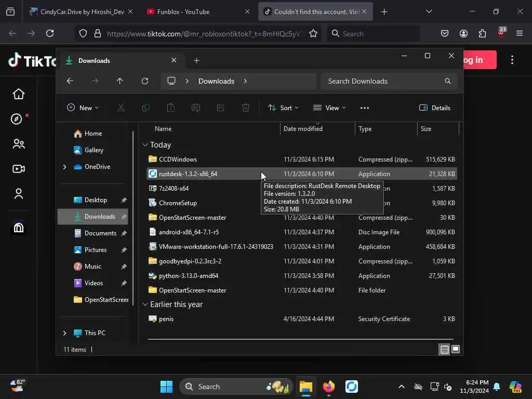
Task: Select Home in navigation pane
Action: tap(93, 134)
